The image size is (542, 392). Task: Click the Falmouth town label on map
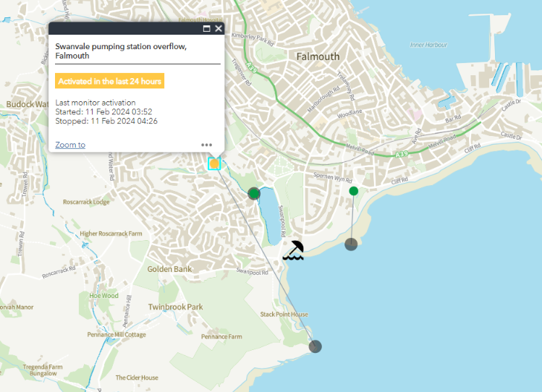[318, 56]
